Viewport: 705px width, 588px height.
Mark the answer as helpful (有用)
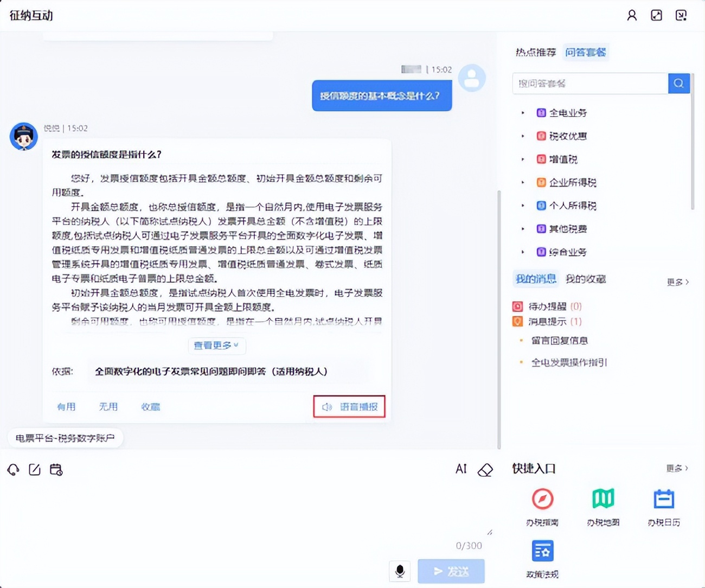66,407
